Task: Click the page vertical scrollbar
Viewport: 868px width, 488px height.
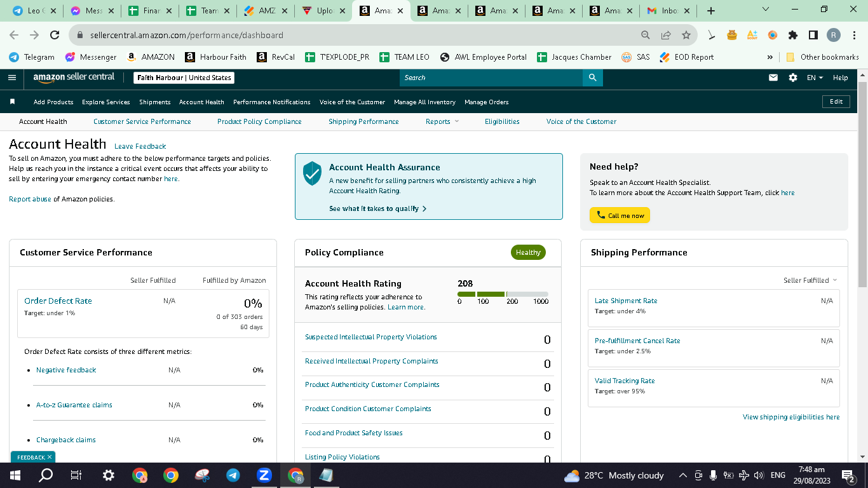Action: pyautogui.click(x=862, y=184)
